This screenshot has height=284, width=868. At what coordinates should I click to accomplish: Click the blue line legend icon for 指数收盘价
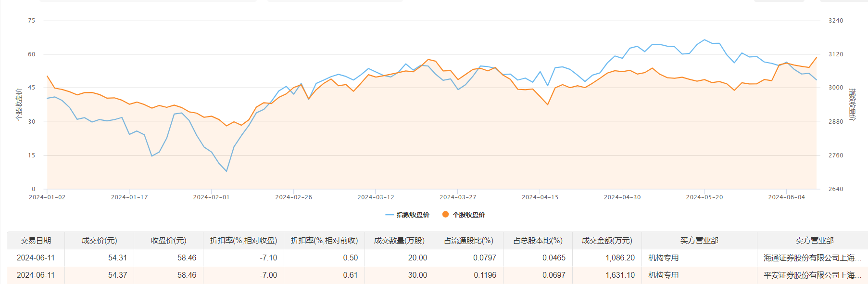tap(390, 215)
